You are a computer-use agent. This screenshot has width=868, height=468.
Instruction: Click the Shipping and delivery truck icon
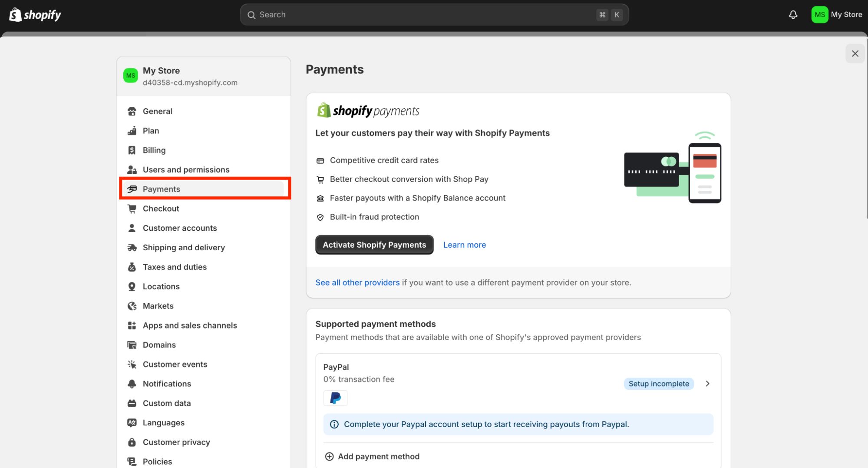132,247
